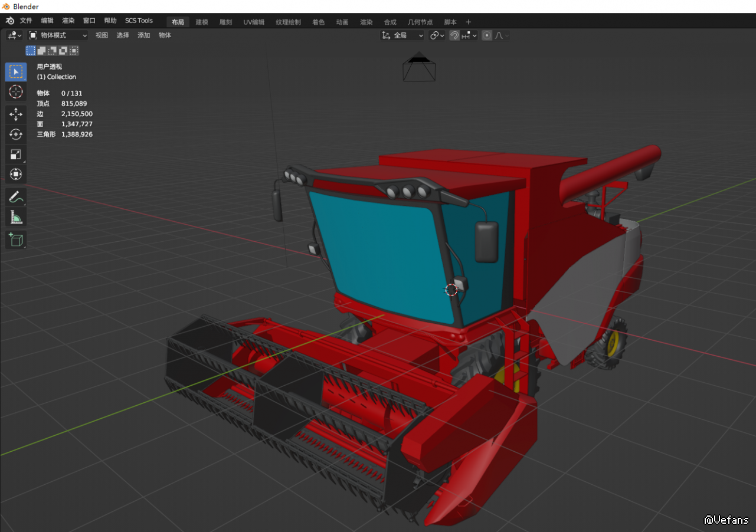Select the Measure tool
This screenshot has width=756, height=532.
(x=16, y=218)
